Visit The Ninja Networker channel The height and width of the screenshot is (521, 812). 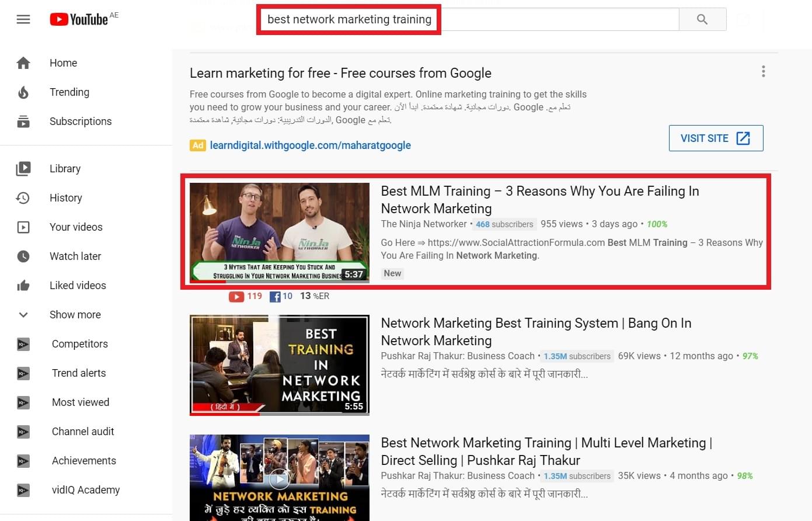pos(424,224)
